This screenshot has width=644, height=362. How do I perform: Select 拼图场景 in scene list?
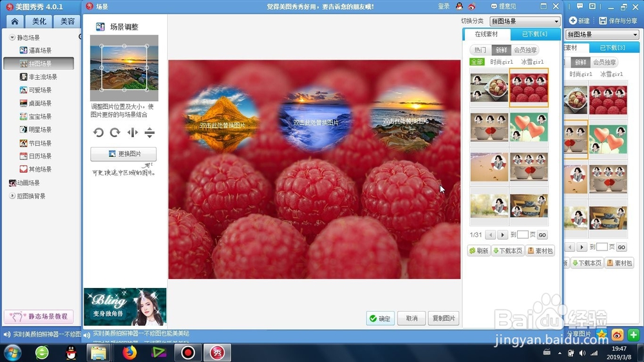[x=39, y=63]
